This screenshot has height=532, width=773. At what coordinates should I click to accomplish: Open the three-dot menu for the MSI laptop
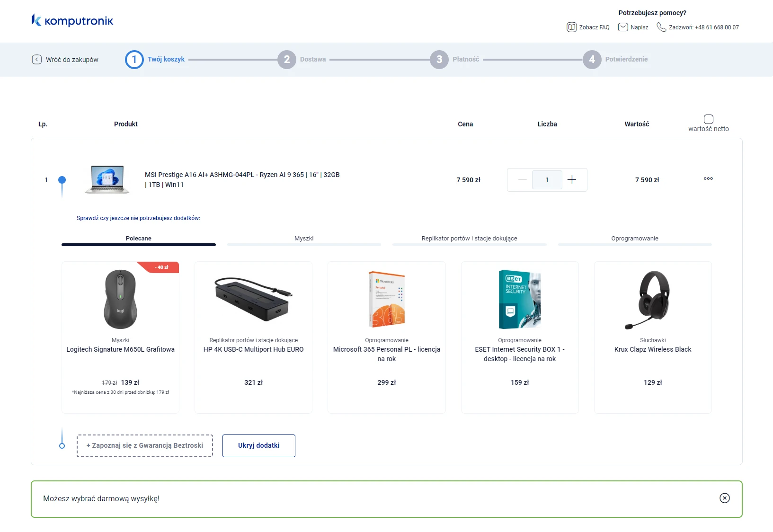(x=708, y=178)
